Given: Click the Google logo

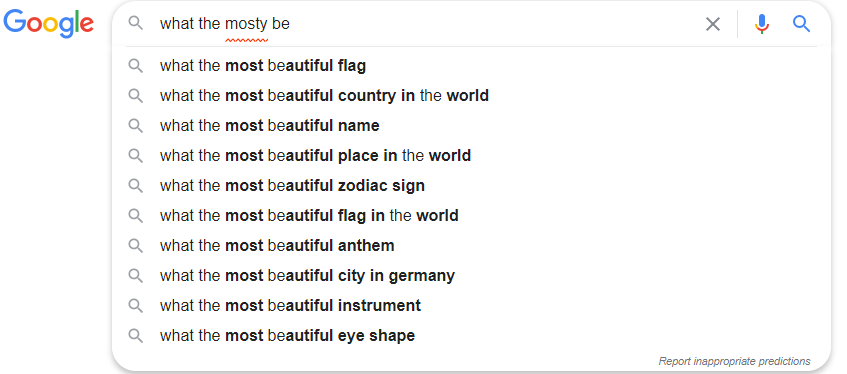Looking at the screenshot, I should pyautogui.click(x=49, y=24).
